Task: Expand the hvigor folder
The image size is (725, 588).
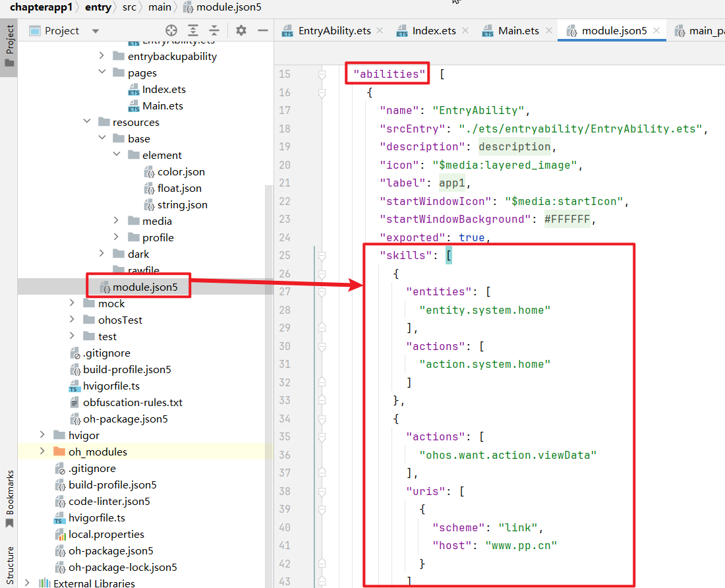Action: coord(43,434)
